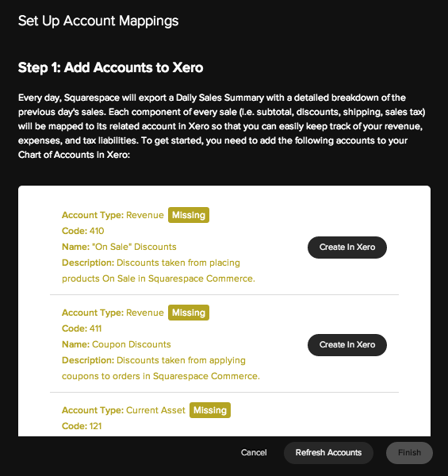Click the Refresh Accounts button
Viewport: 448px width, 476px height.
[x=328, y=453]
